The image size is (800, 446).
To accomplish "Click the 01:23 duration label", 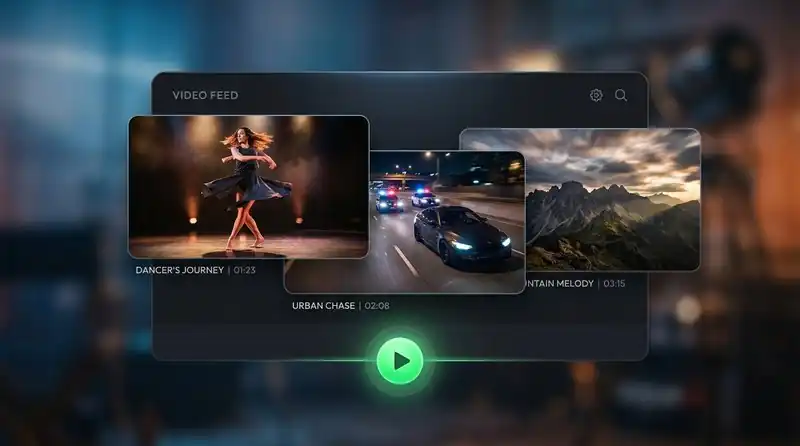I will tap(244, 270).
